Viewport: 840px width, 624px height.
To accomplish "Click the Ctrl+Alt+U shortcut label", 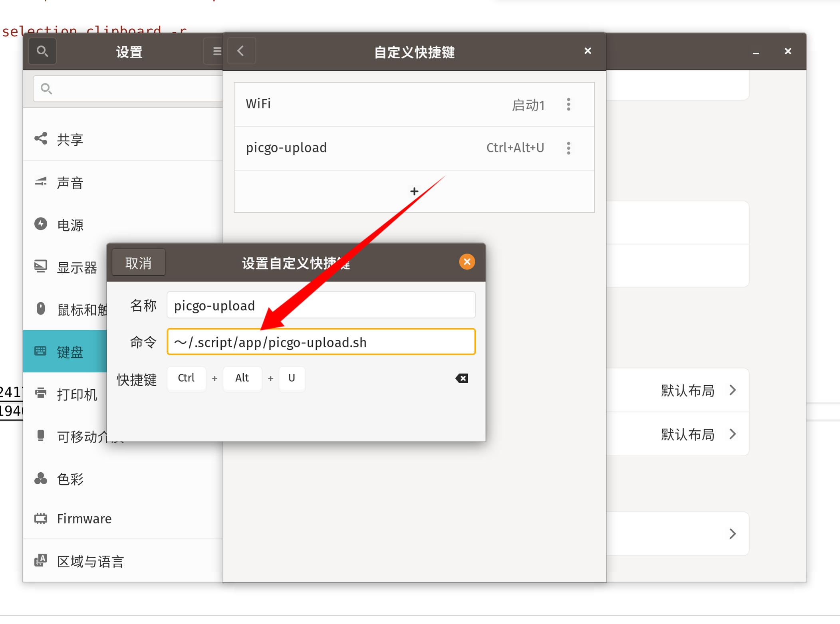I will (x=515, y=148).
